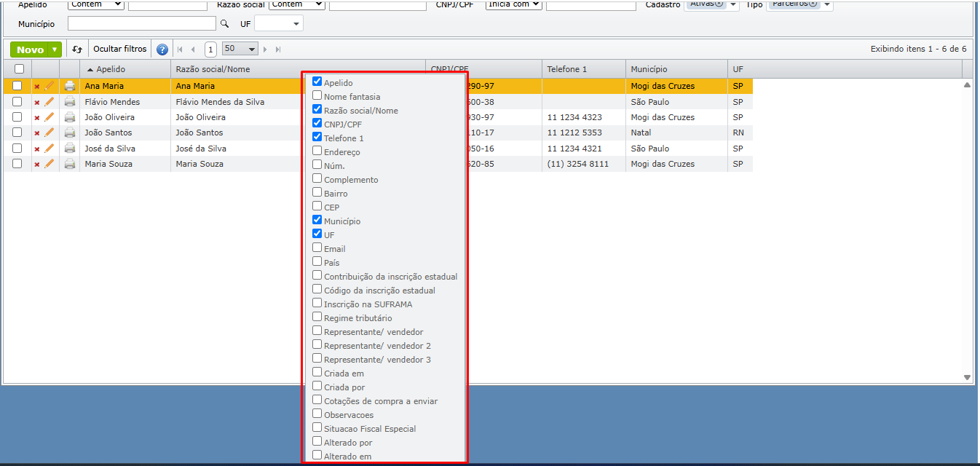The width and height of the screenshot is (980, 466).
Task: Sort by Razão social/Nome column header
Action: coord(298,69)
